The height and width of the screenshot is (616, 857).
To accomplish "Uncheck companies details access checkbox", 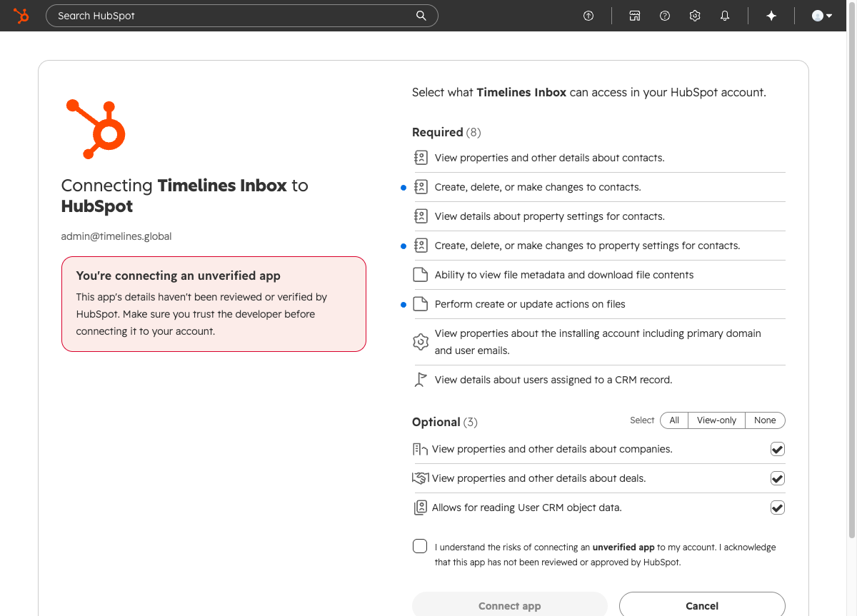I will [x=778, y=449].
